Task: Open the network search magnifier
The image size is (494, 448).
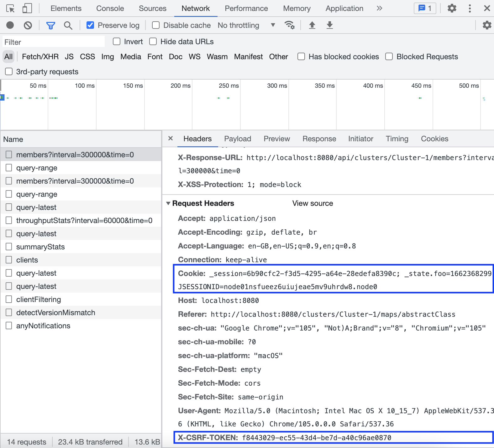Action: pyautogui.click(x=68, y=25)
